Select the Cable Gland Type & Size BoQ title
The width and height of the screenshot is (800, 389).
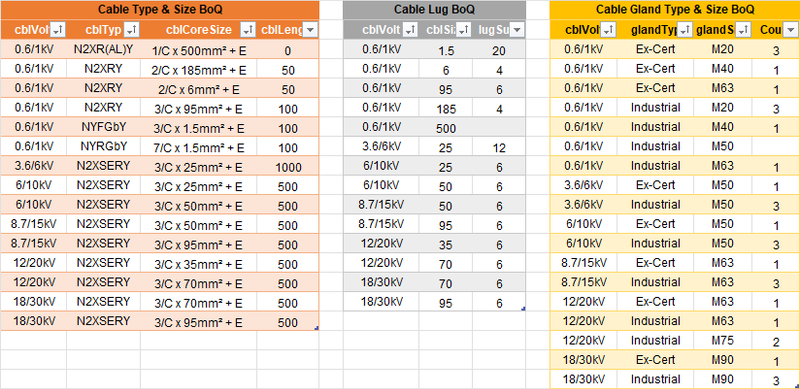click(x=675, y=10)
